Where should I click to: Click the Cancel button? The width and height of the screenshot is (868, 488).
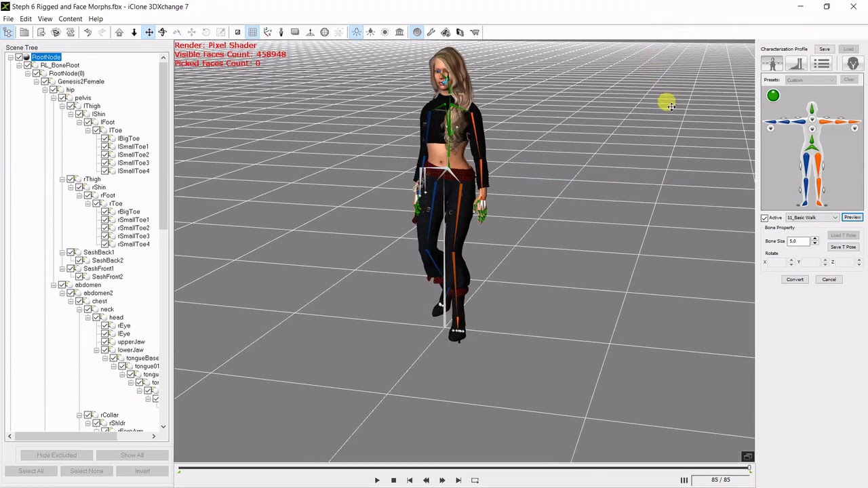pos(829,279)
